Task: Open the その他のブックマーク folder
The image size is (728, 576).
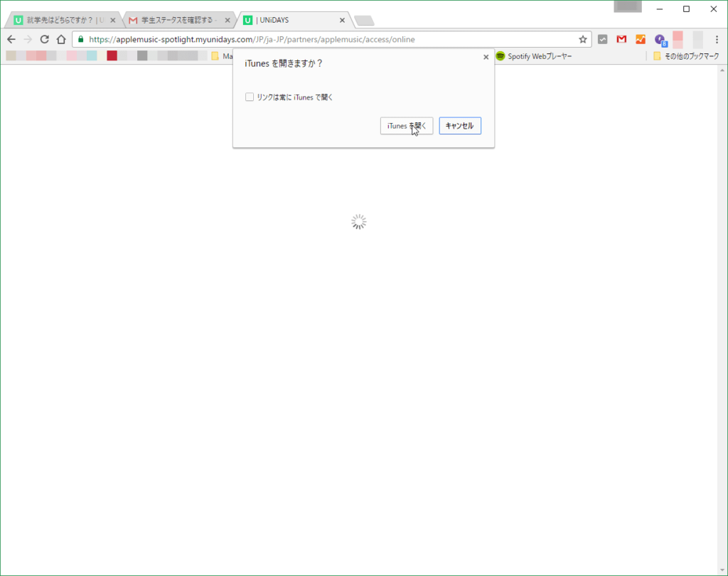Action: coord(686,56)
